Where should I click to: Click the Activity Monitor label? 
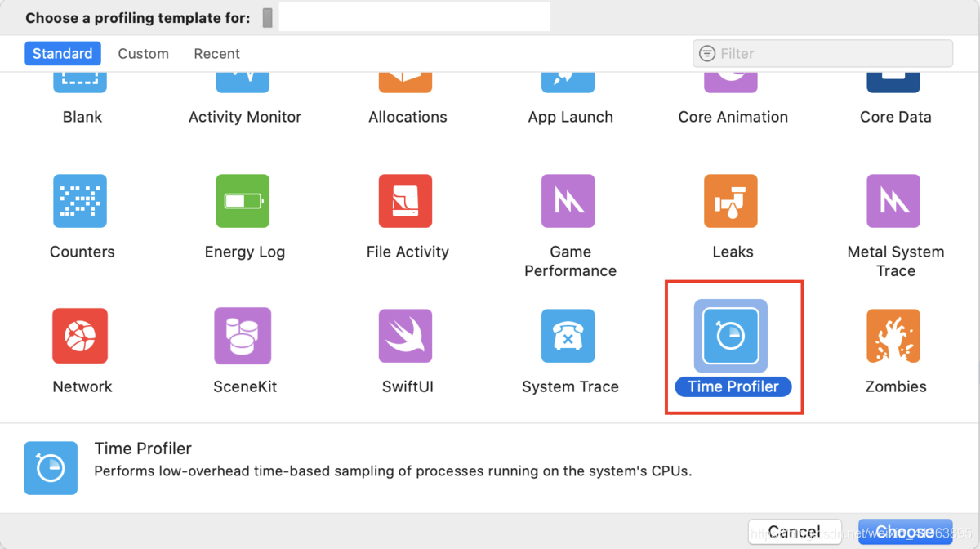coord(245,117)
